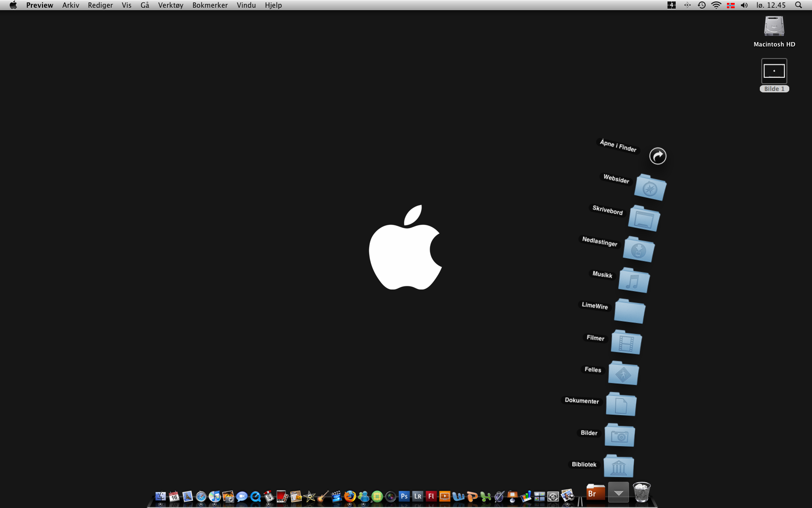Viewport: 812px width, 508px height.
Task: Click the Preview icon in Dock
Action: (x=567, y=496)
